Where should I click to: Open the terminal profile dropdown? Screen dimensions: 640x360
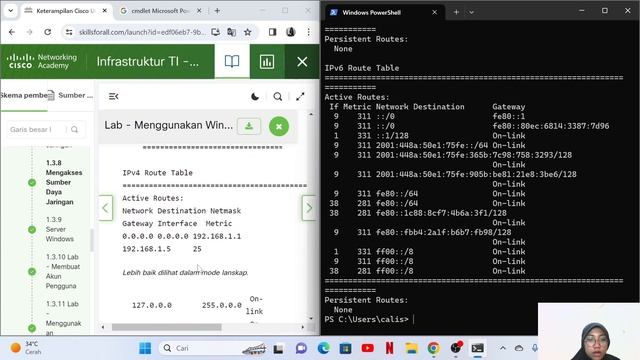tap(471, 12)
